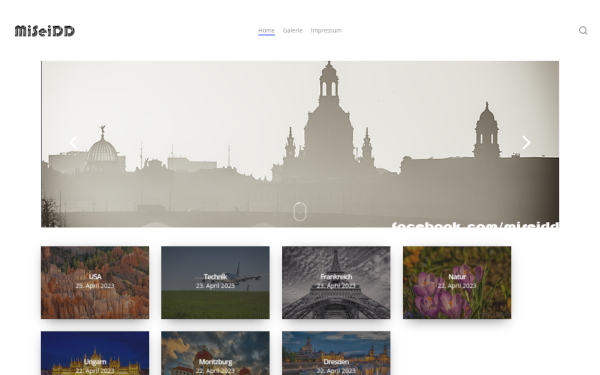Open the Dresden gallery thumbnail

tap(336, 353)
